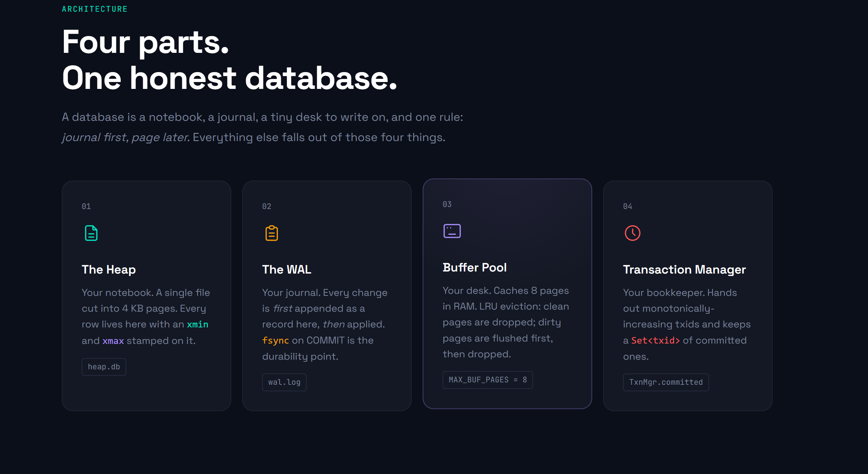Click the 'Your bookkeeper' description in Transaction Manager card

click(x=687, y=324)
